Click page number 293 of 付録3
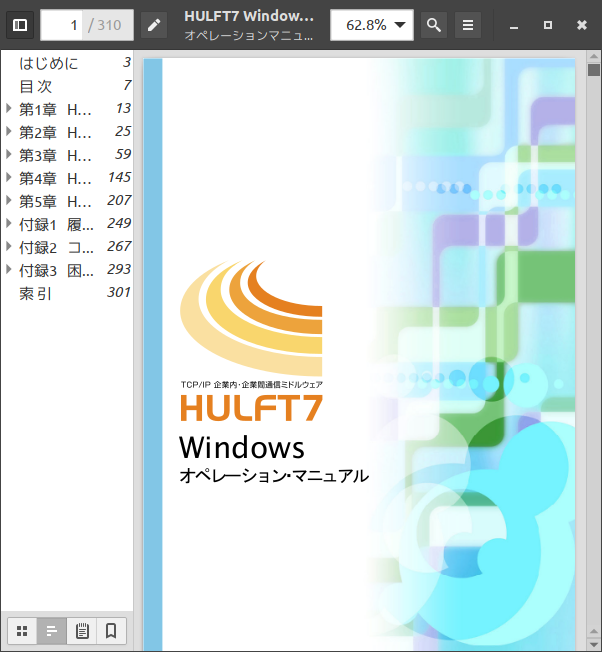The height and width of the screenshot is (652, 602). tap(119, 269)
